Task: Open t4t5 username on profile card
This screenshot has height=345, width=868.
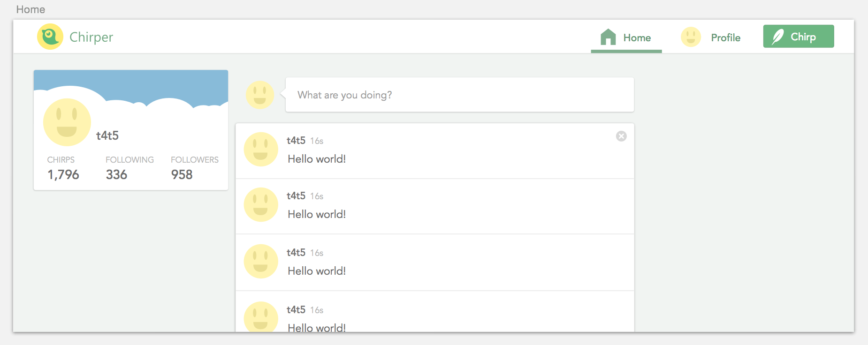Action: coord(107,136)
